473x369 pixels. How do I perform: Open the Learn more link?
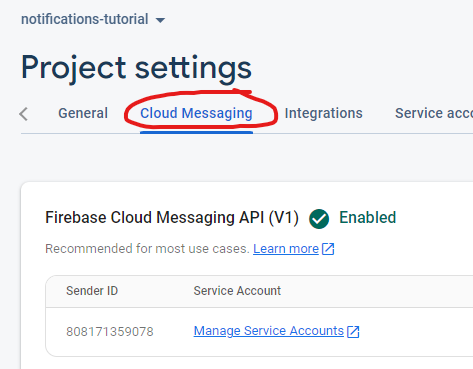[x=286, y=249]
